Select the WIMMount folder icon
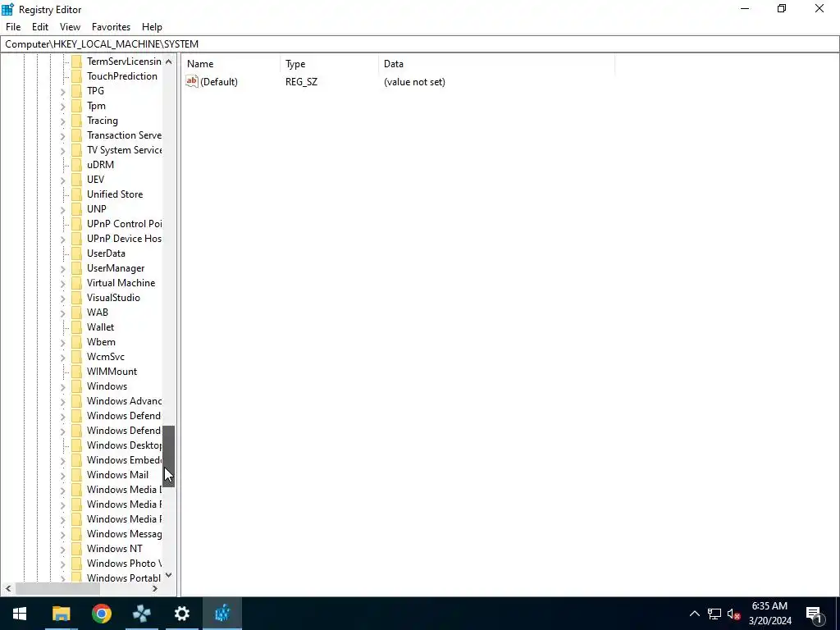This screenshot has height=630, width=840. (76, 372)
